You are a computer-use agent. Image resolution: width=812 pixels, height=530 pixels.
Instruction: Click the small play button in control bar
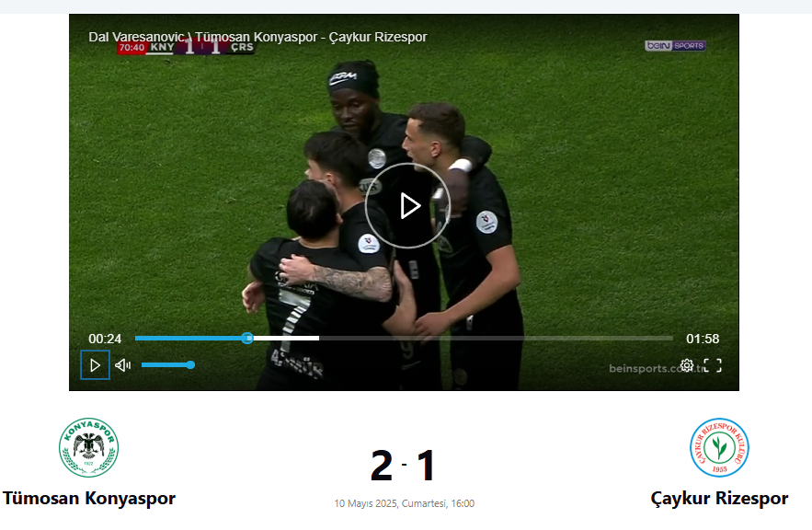point(96,365)
